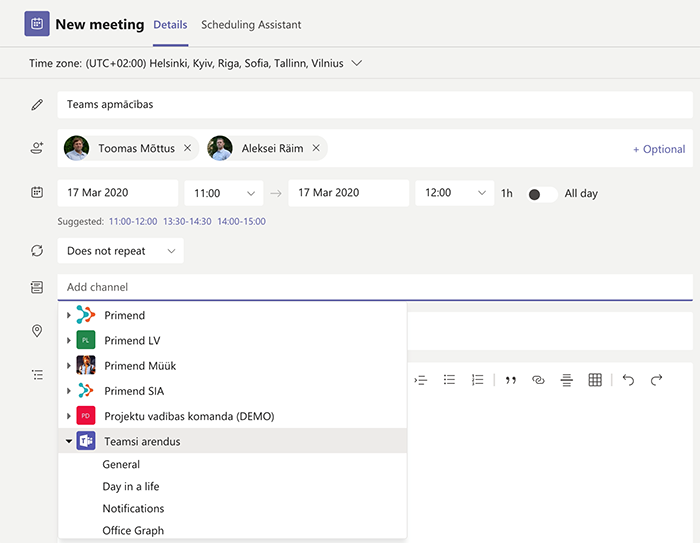Viewport: 700px width, 543px height.
Task: Click the Primend SIA team logo
Action: click(86, 391)
